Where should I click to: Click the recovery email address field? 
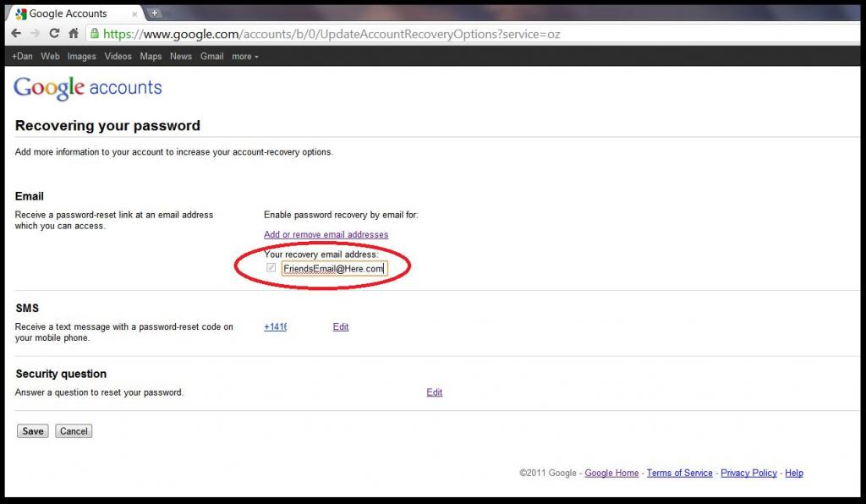click(x=335, y=269)
